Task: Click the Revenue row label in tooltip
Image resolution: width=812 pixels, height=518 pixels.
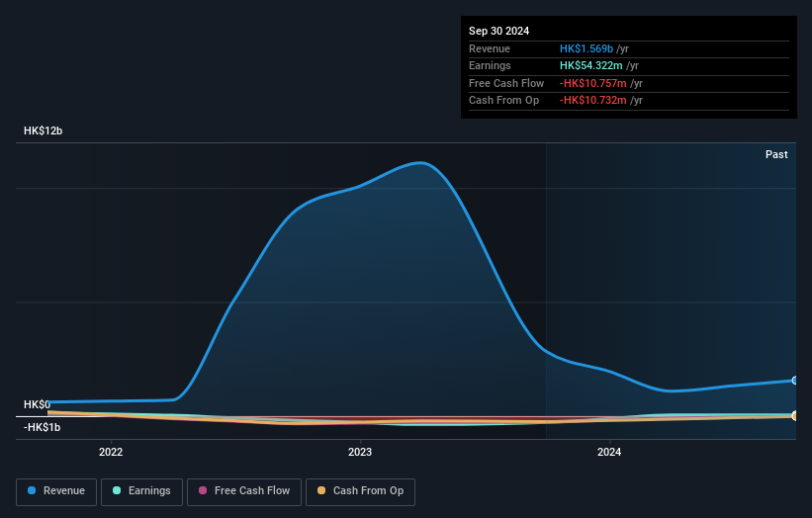Action: point(490,48)
